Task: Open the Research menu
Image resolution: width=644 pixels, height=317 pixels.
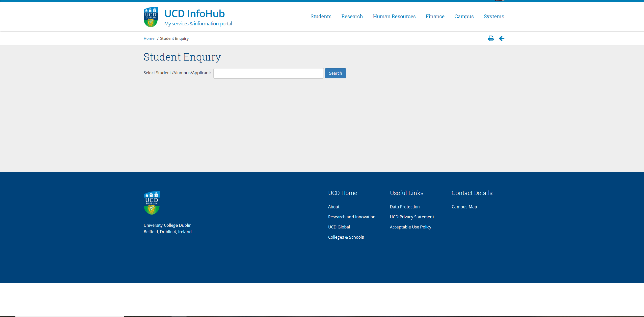Action: coord(352,16)
